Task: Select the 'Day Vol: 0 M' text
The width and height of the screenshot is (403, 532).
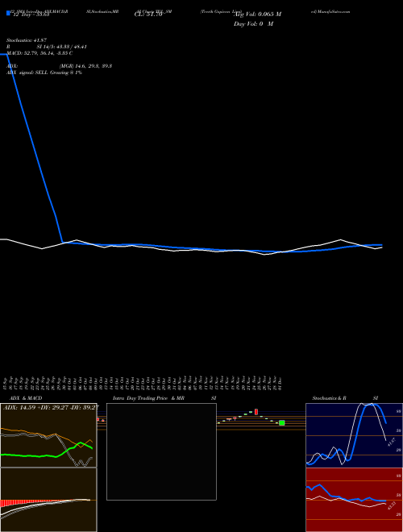Action: coord(253,24)
